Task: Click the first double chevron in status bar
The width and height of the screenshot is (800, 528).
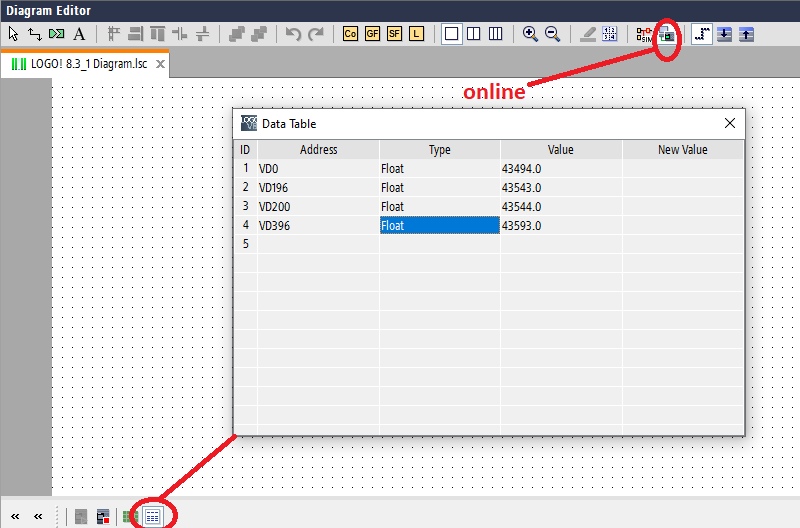Action: click(x=15, y=516)
